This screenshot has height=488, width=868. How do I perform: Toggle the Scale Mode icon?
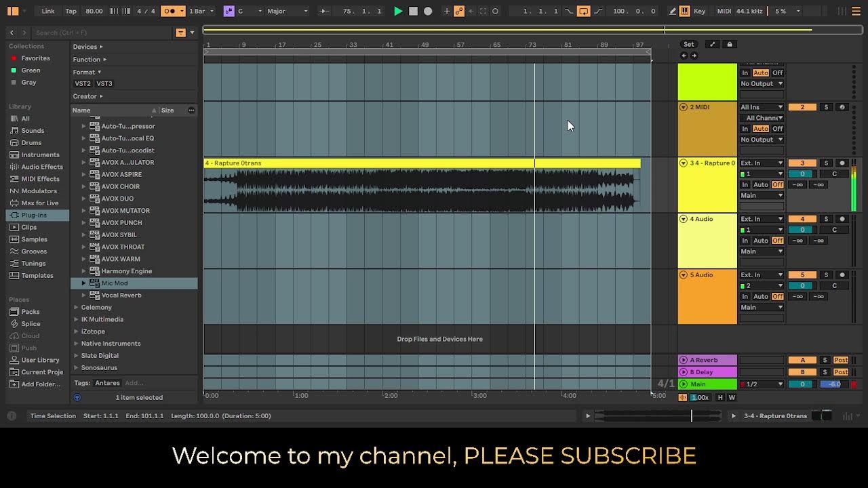[x=229, y=11]
